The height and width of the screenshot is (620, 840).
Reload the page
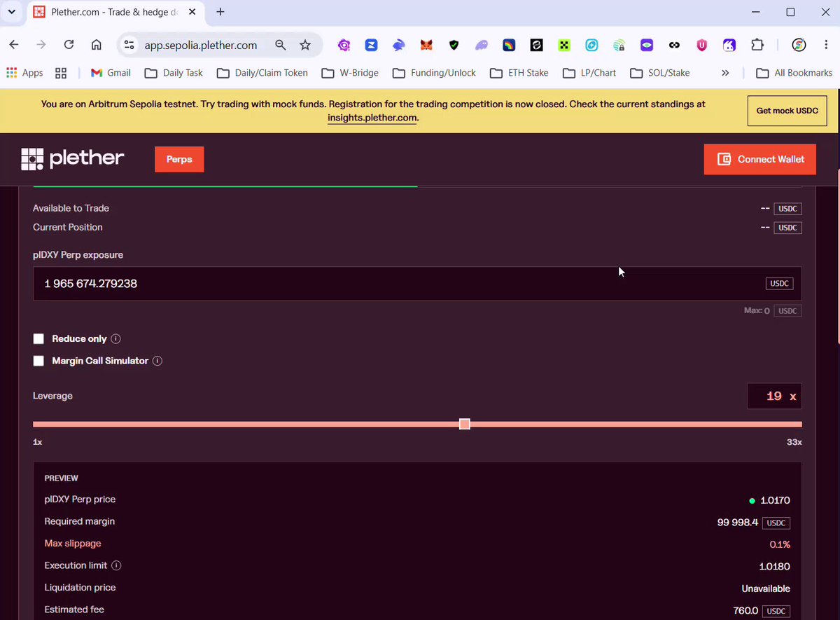click(x=69, y=45)
